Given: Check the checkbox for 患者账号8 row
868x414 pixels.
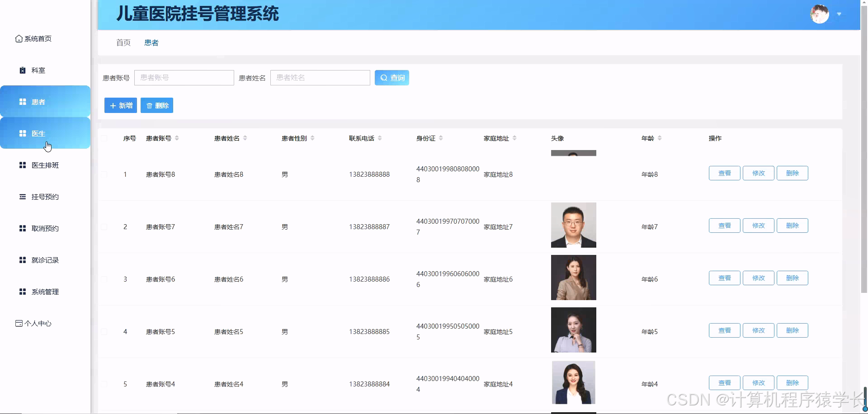Looking at the screenshot, I should [x=104, y=174].
